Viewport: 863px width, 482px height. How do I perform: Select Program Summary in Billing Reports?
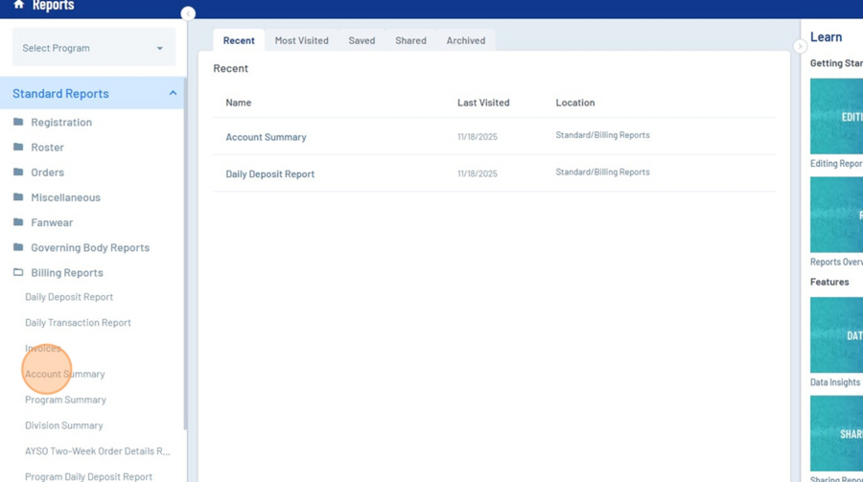click(65, 400)
